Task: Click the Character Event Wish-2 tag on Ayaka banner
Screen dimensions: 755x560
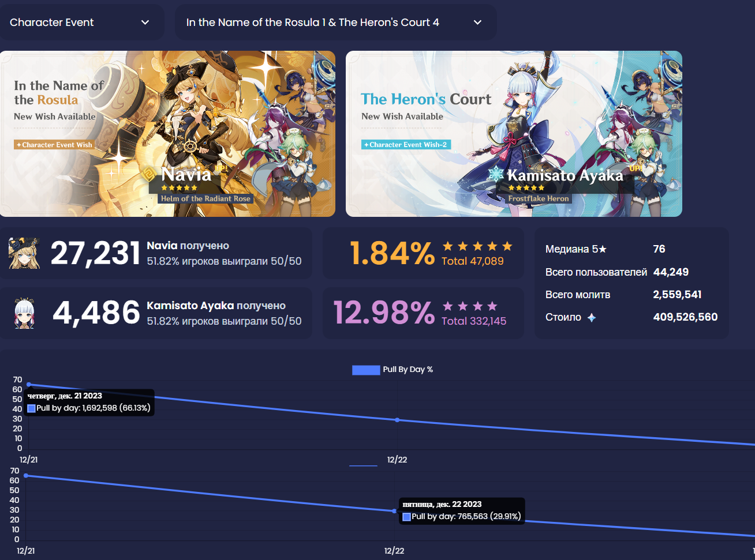Action: (x=406, y=145)
